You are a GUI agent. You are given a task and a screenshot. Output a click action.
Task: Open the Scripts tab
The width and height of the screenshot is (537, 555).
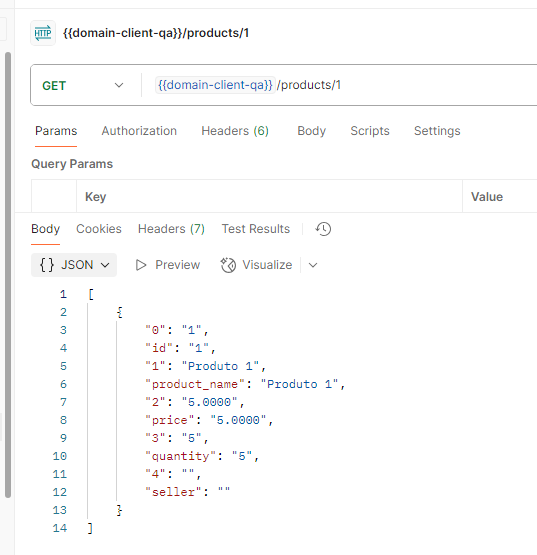(370, 131)
